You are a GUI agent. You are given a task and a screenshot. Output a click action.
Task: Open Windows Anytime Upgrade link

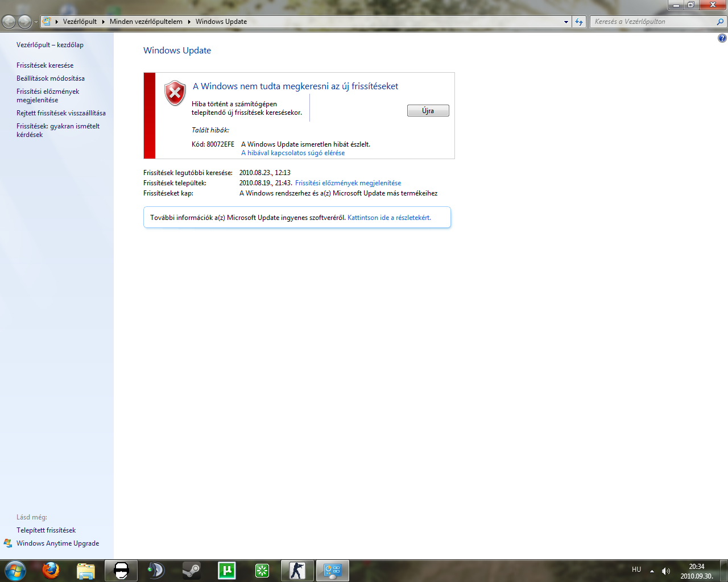click(58, 543)
